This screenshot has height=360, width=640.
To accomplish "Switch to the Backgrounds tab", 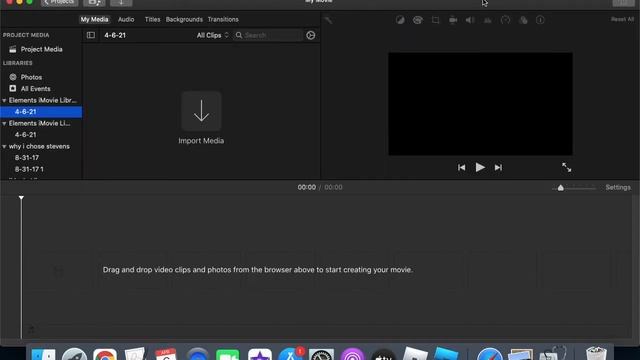I will click(x=184, y=19).
